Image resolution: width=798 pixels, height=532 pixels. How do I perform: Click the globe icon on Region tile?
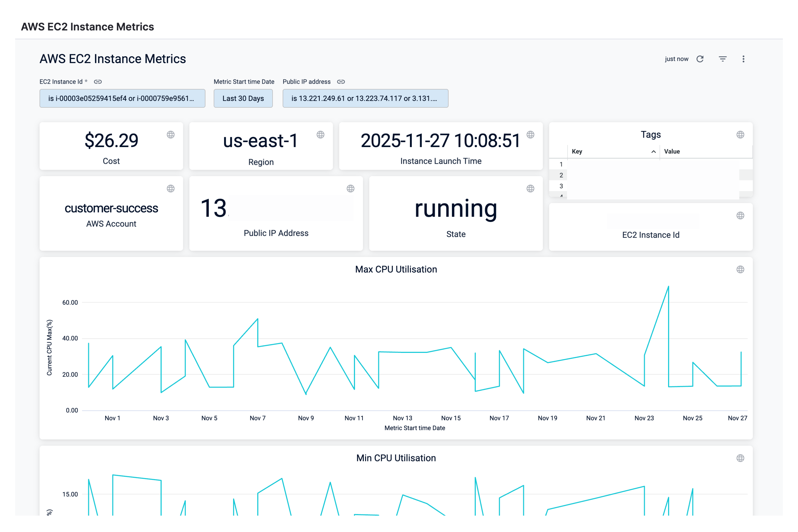click(x=320, y=135)
